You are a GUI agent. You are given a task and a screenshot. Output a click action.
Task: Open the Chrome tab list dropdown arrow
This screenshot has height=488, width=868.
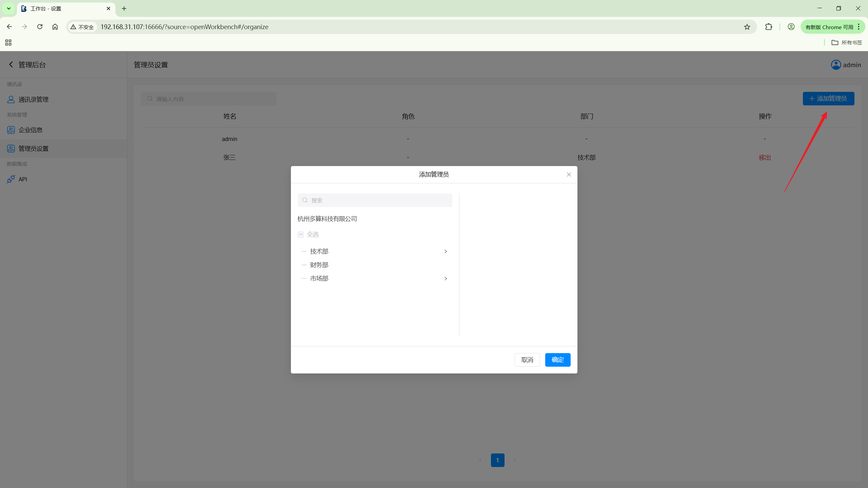point(9,8)
